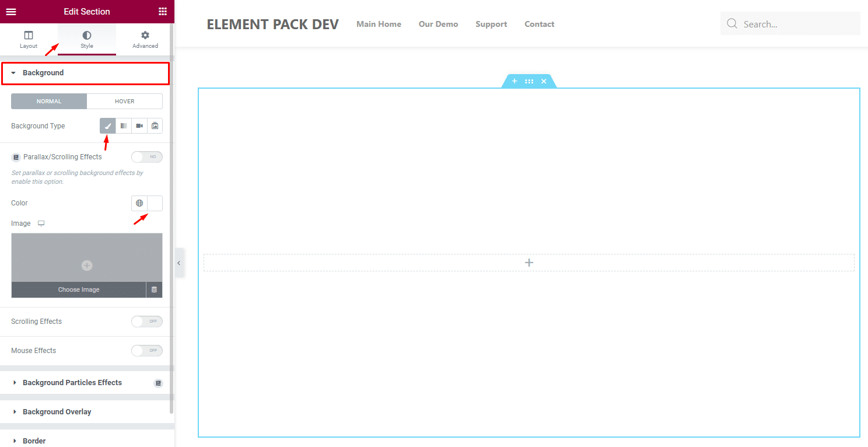
Task: Switch to the Layout tab
Action: coord(29,40)
